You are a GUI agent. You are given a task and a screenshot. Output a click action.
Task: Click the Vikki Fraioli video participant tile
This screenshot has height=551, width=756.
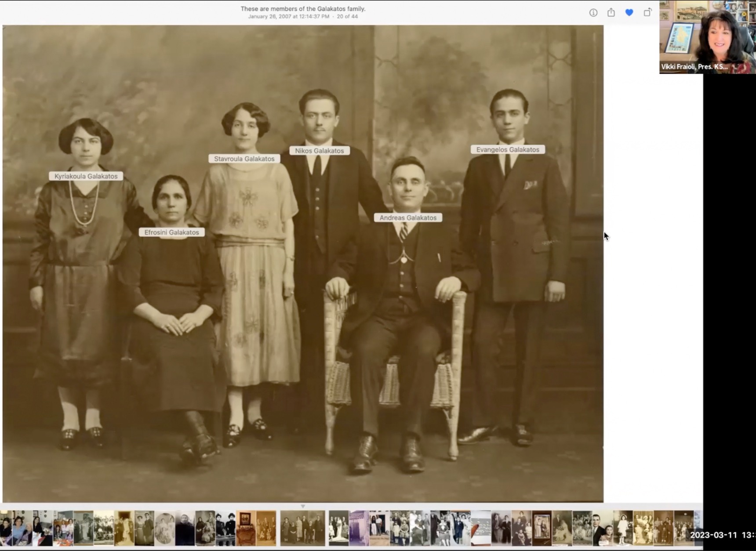[x=707, y=37]
